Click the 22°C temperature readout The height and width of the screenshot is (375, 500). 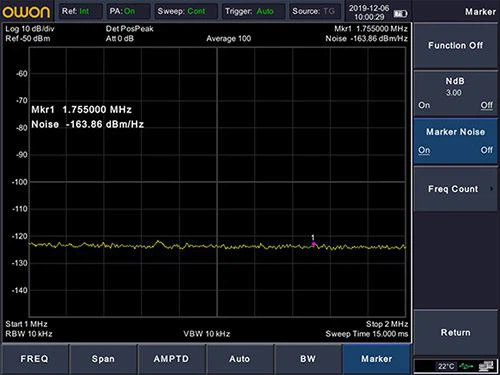click(446, 366)
